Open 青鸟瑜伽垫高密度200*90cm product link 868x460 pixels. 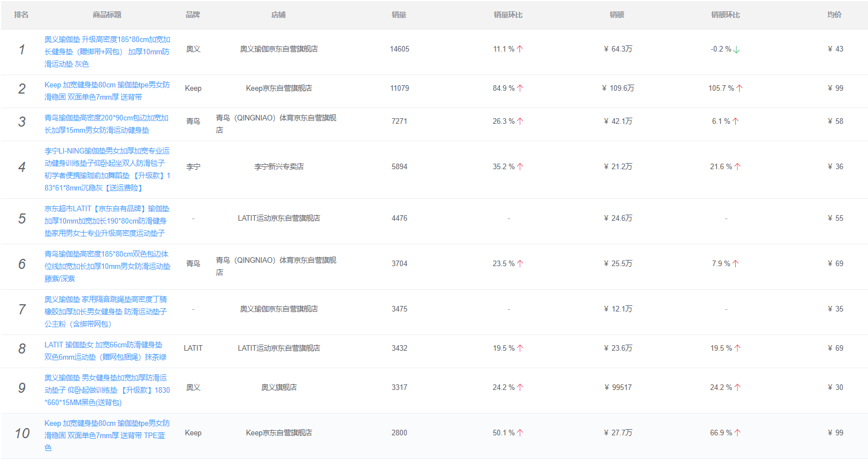click(x=106, y=124)
